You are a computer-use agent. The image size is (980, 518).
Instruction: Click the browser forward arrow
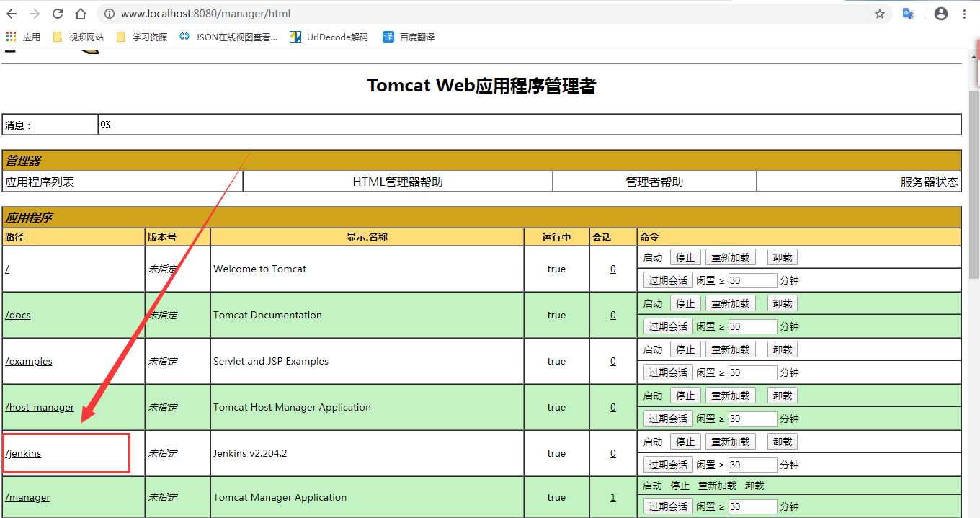click(x=35, y=14)
